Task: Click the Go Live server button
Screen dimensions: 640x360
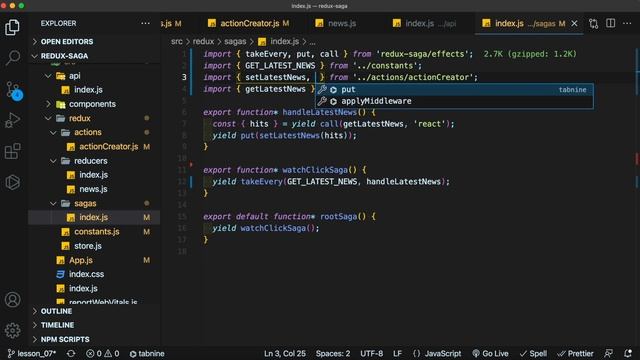Action: coord(490,353)
